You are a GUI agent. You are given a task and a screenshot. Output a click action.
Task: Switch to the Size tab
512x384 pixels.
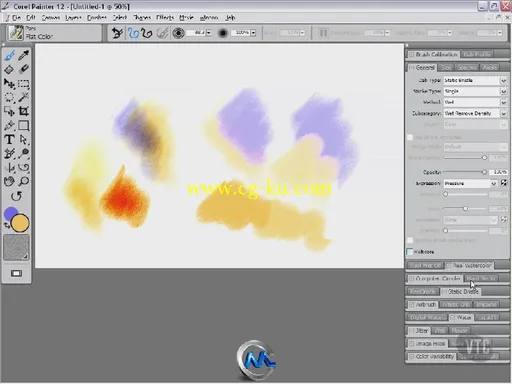445,67
